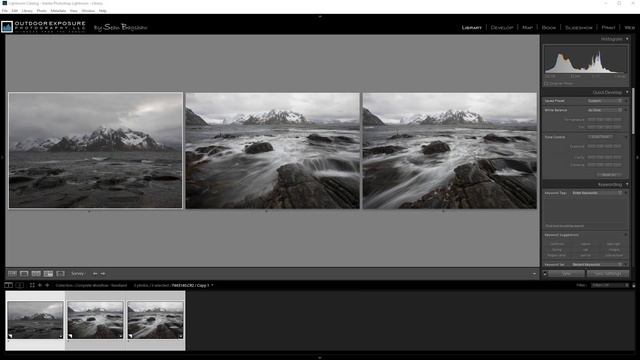Expand the Keyword Suggestions section triangle
Image resolution: width=640 pixels, height=360 pixels.
[626, 235]
